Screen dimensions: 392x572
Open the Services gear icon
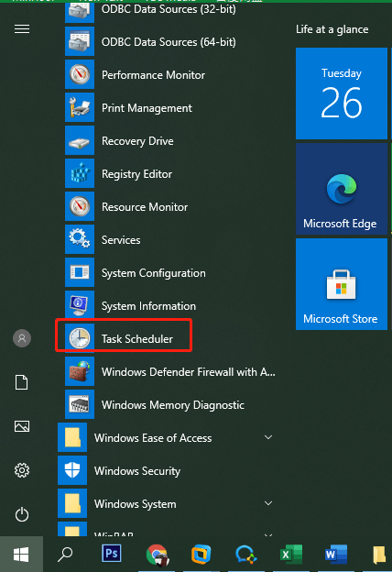(x=80, y=239)
